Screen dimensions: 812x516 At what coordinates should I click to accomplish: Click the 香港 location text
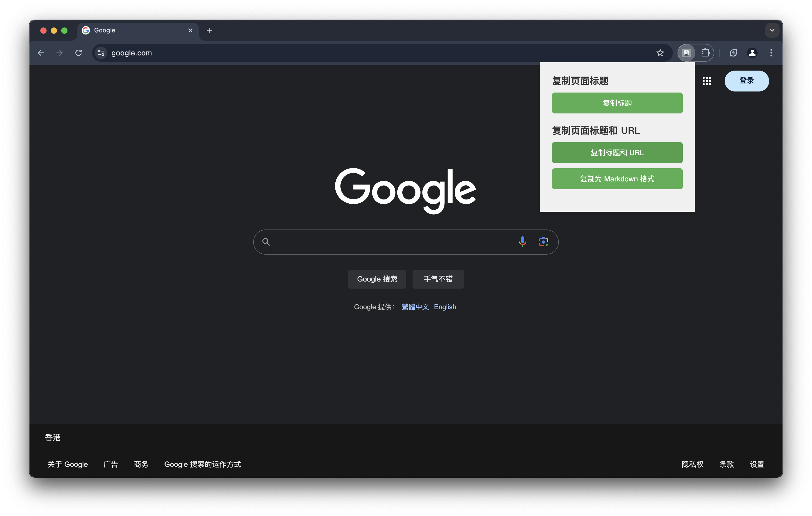53,438
